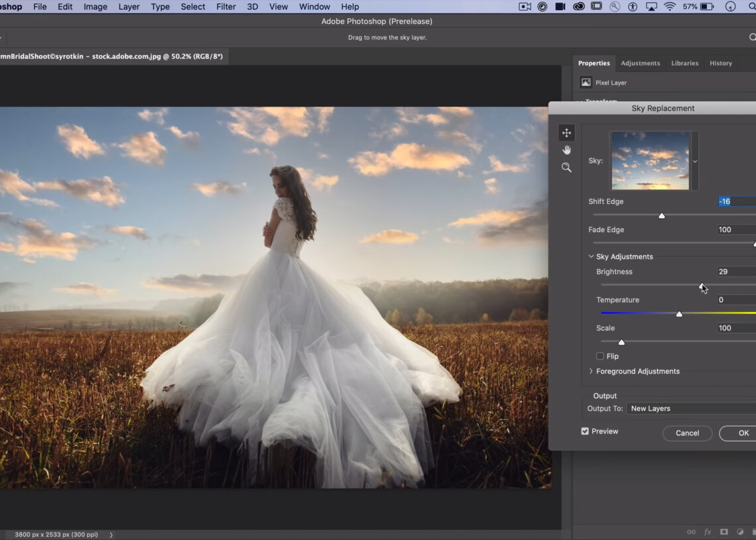This screenshot has width=756, height=540.
Task: Switch to the Adjustments tab
Action: point(640,63)
